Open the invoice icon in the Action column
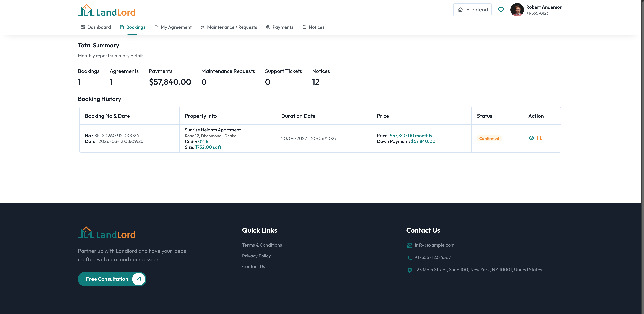This screenshot has height=314, width=644. [539, 138]
